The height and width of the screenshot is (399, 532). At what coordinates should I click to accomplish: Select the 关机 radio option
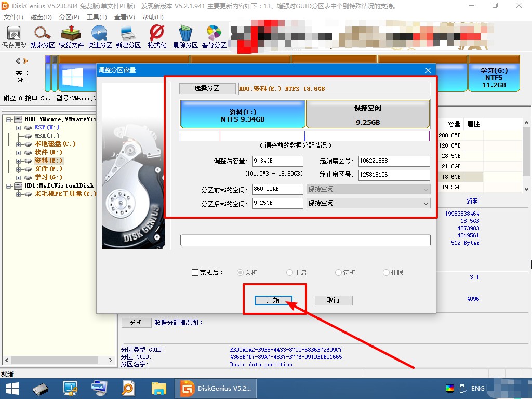240,272
